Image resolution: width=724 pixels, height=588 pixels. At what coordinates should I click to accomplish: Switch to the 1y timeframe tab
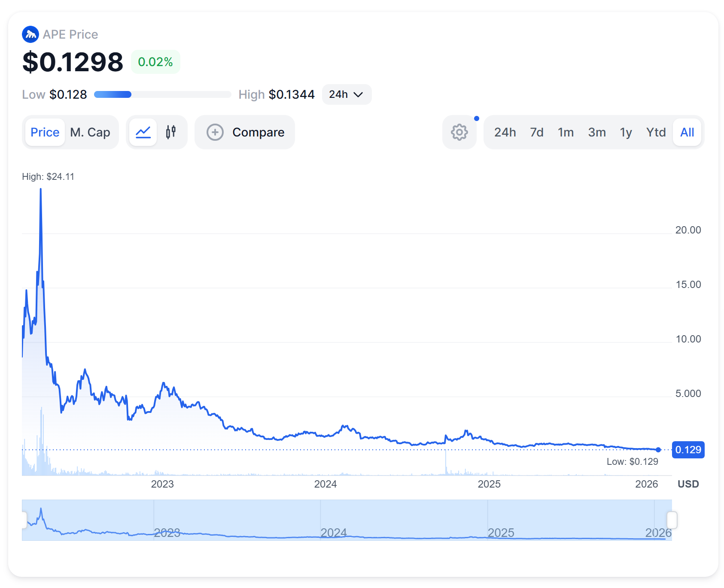[x=626, y=132]
